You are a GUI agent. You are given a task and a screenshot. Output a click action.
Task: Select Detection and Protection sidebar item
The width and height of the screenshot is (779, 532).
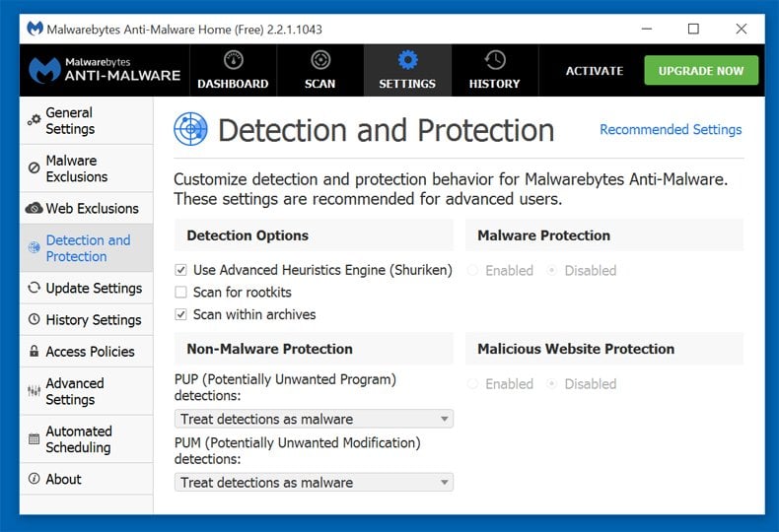click(x=87, y=247)
